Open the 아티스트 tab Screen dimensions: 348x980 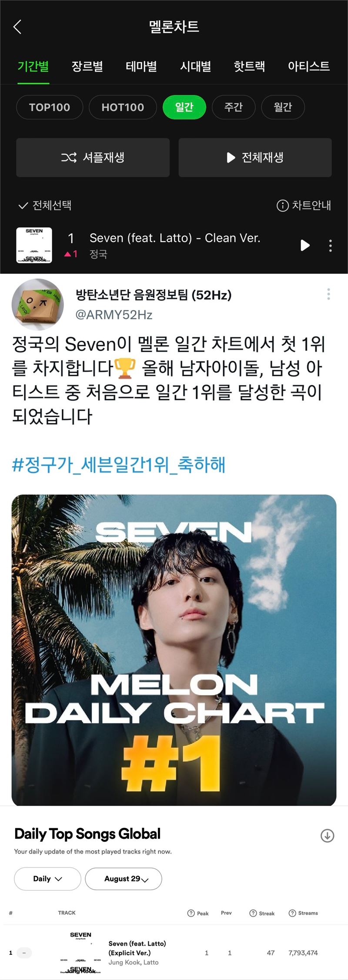click(308, 66)
